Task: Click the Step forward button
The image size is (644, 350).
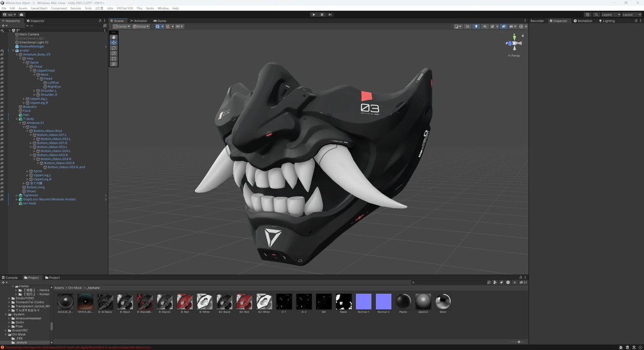Action: pos(330,14)
